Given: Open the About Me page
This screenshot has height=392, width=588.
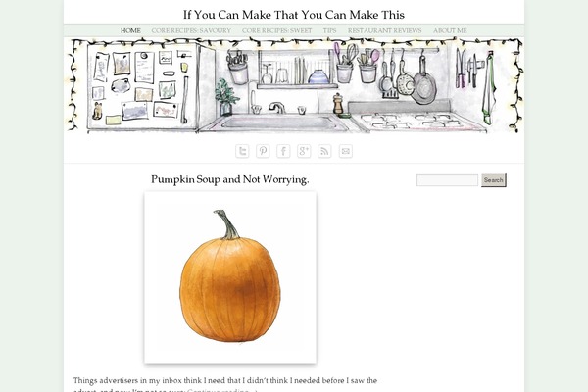Looking at the screenshot, I should click(450, 30).
